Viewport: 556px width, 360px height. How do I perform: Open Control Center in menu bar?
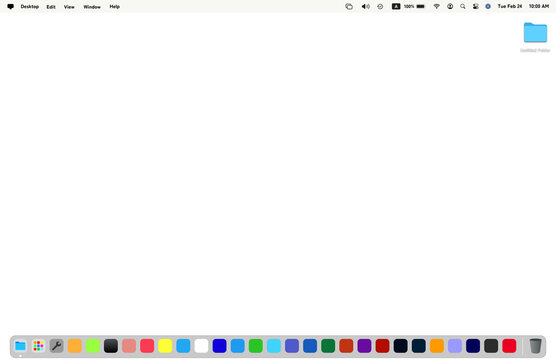pos(475,6)
